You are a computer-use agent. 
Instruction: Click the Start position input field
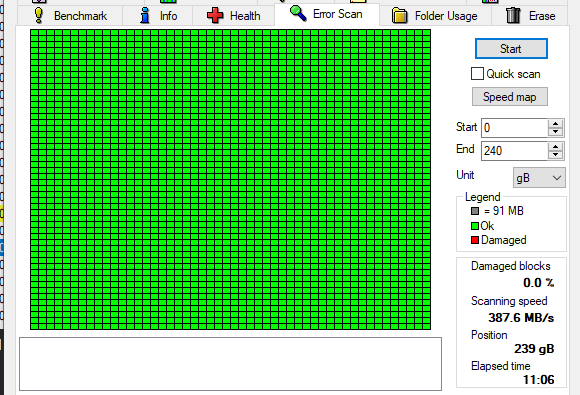[x=514, y=128]
